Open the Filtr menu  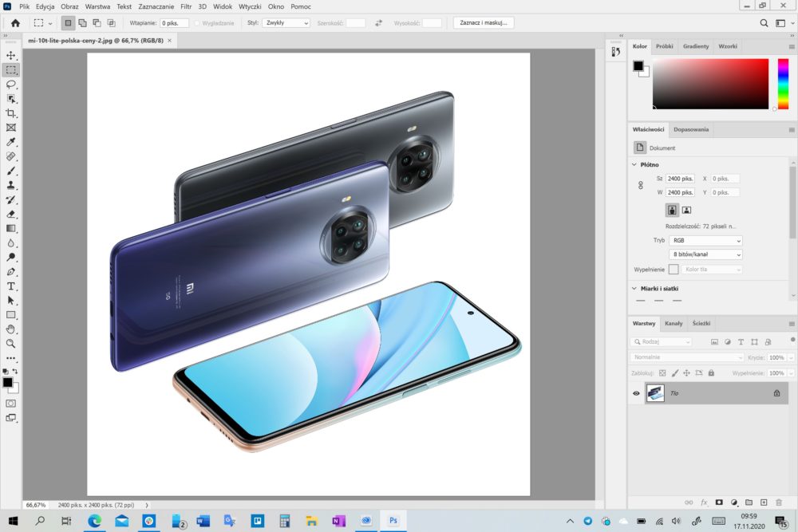point(186,6)
